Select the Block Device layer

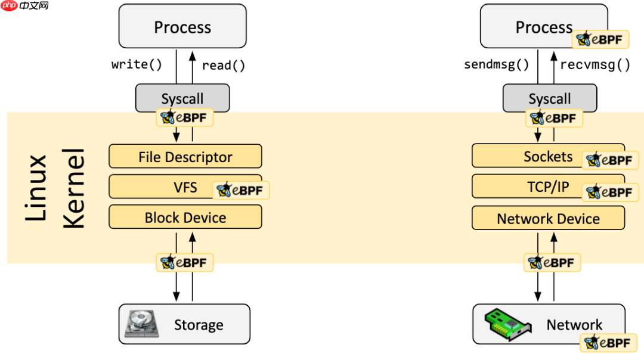point(185,218)
